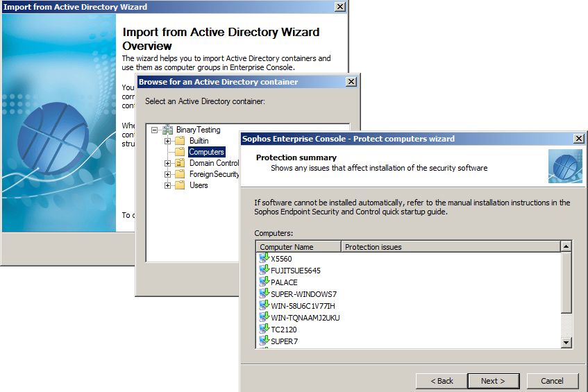This screenshot has height=392, width=588.
Task: Click the WIN-58U6C1V77IH computer status icon
Action: [x=264, y=305]
